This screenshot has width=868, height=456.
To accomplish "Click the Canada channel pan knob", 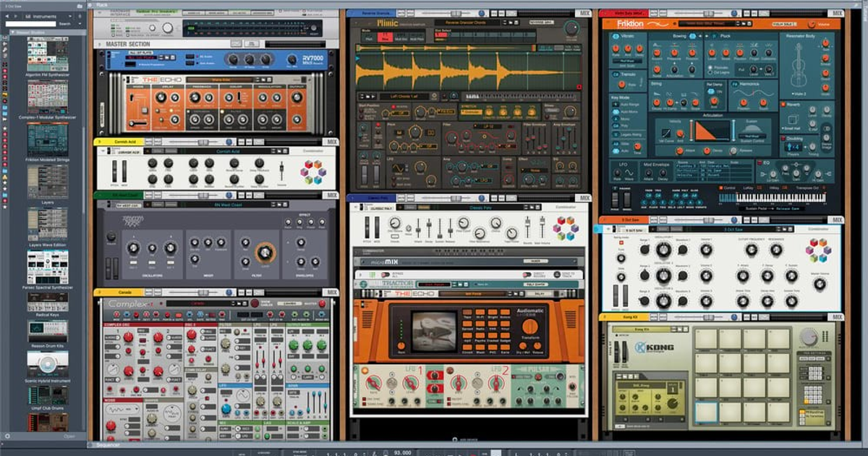I will pos(229,293).
